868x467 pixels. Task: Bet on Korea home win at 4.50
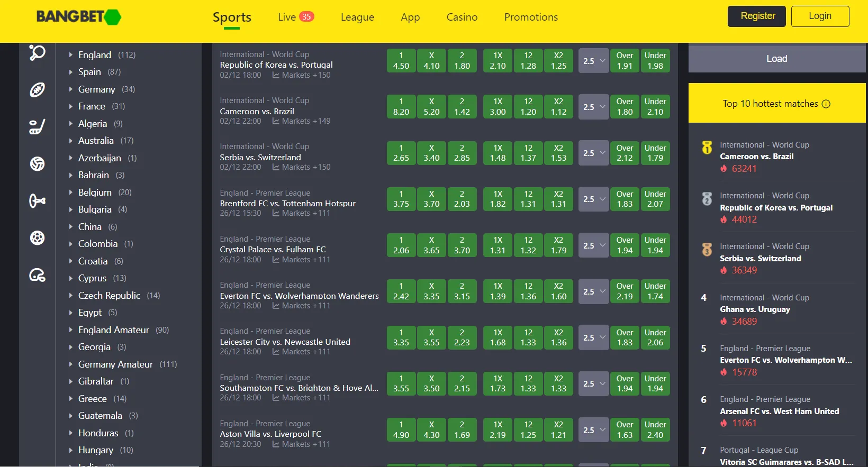401,61
